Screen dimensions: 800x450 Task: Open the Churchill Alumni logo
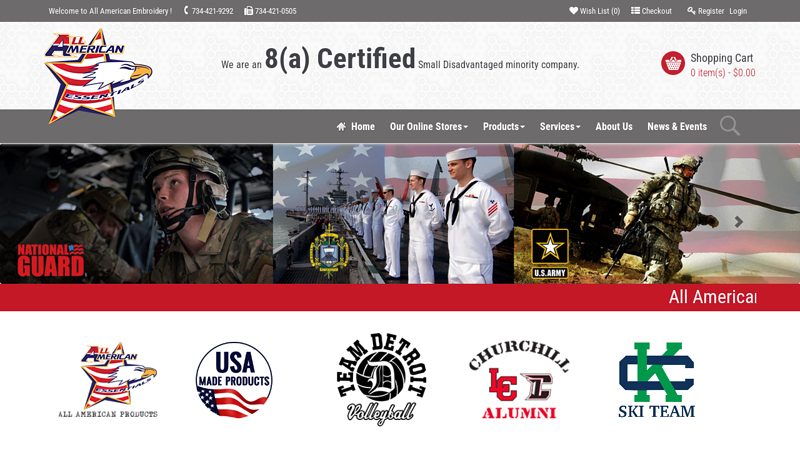coord(519,379)
